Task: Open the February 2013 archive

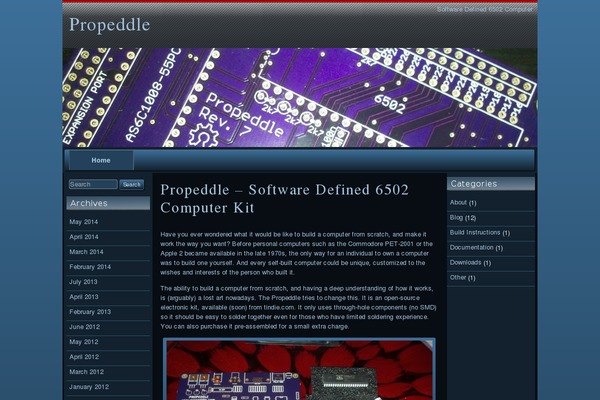Action: coord(90,312)
